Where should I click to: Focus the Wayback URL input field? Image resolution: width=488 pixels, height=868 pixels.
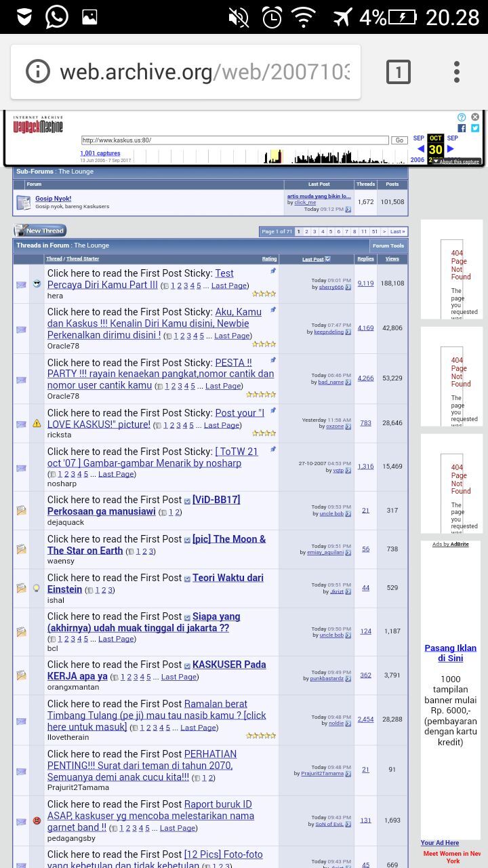[x=235, y=140]
